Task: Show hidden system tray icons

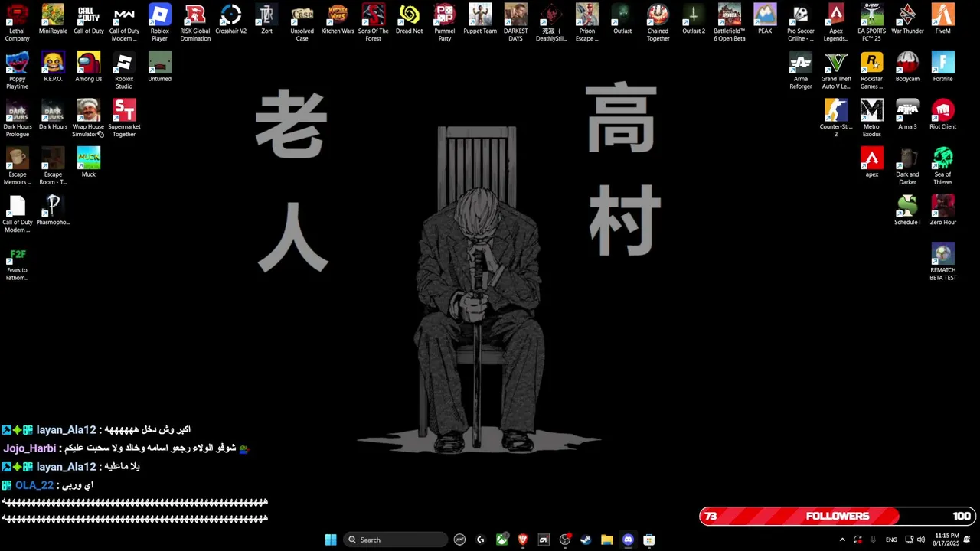Action: 842,540
